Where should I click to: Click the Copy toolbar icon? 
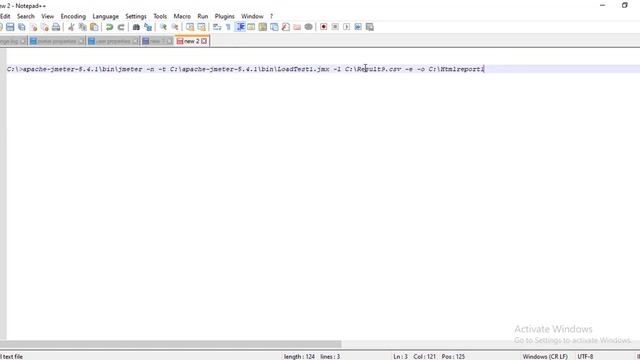(x=82, y=27)
